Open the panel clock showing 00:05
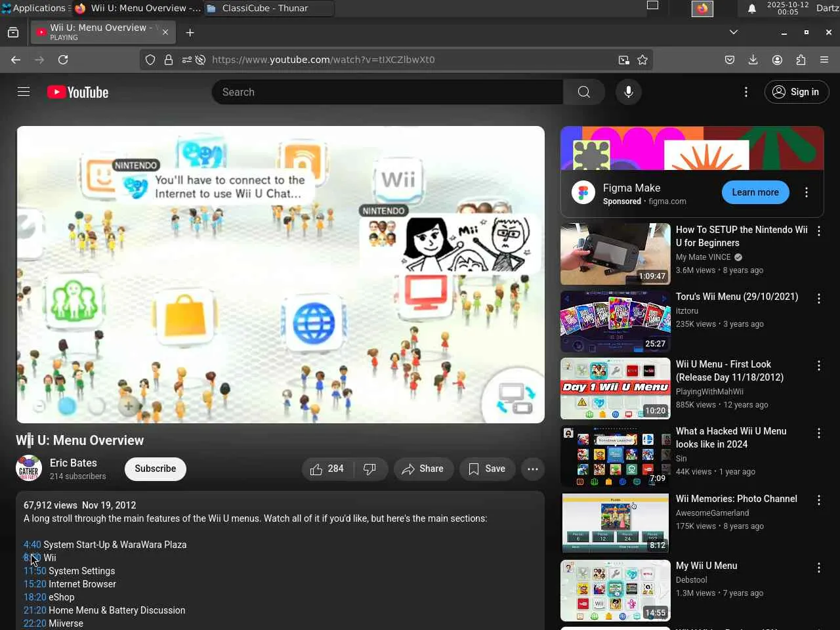The height and width of the screenshot is (630, 840). pyautogui.click(x=787, y=9)
